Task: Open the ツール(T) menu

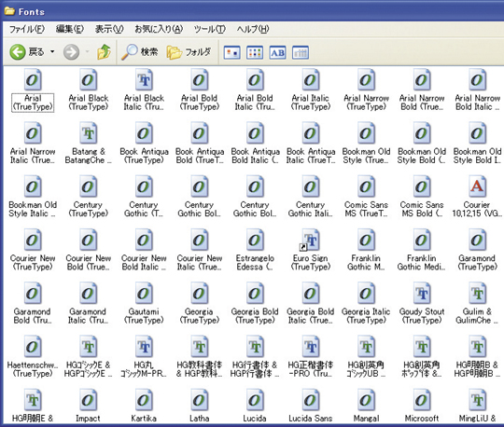Action: [210, 29]
